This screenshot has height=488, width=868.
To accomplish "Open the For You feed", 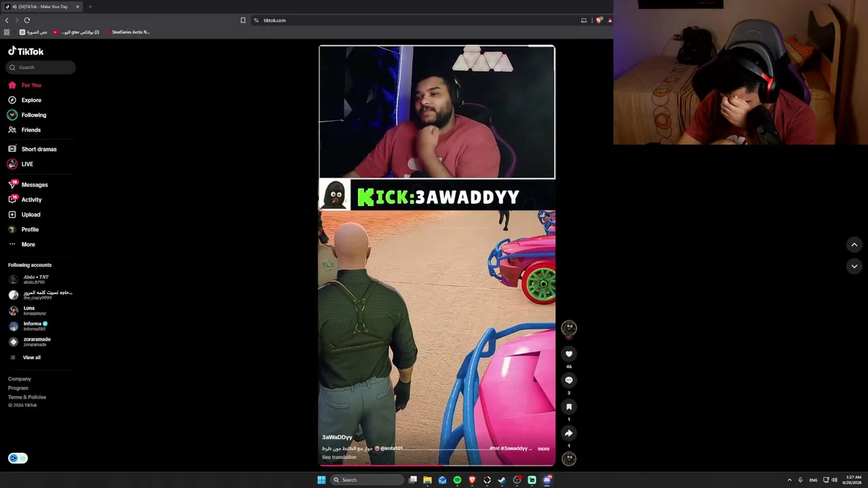I will click(25, 85).
